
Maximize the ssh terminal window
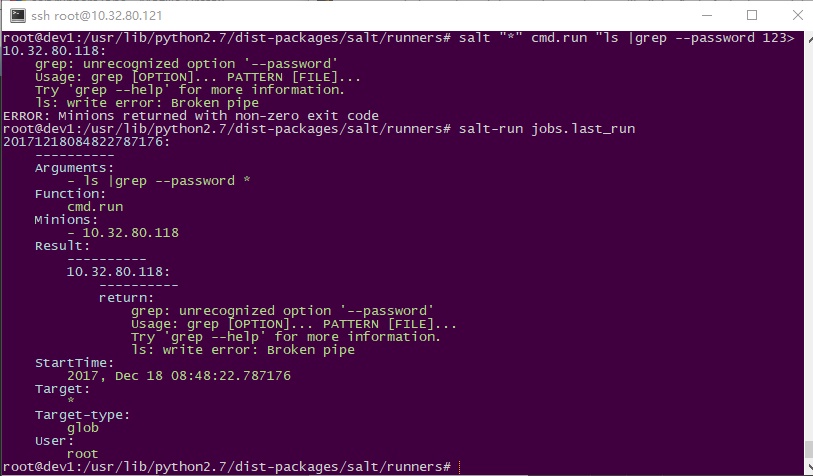point(752,15)
